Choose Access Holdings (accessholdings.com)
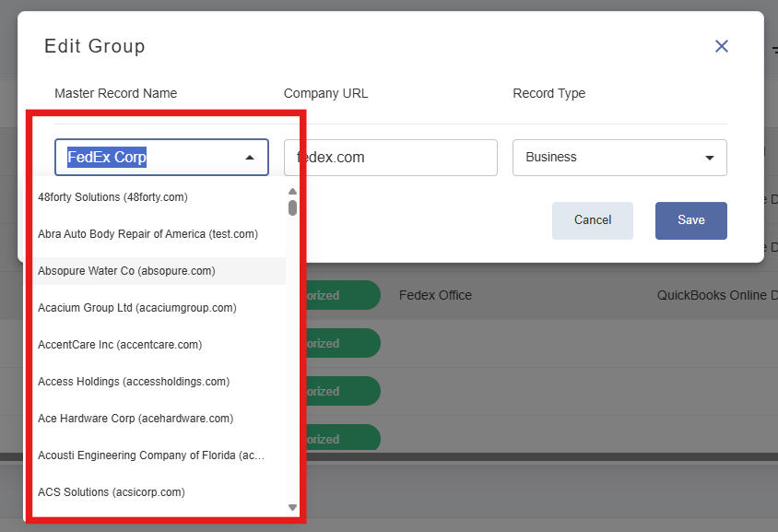 [x=159, y=382]
